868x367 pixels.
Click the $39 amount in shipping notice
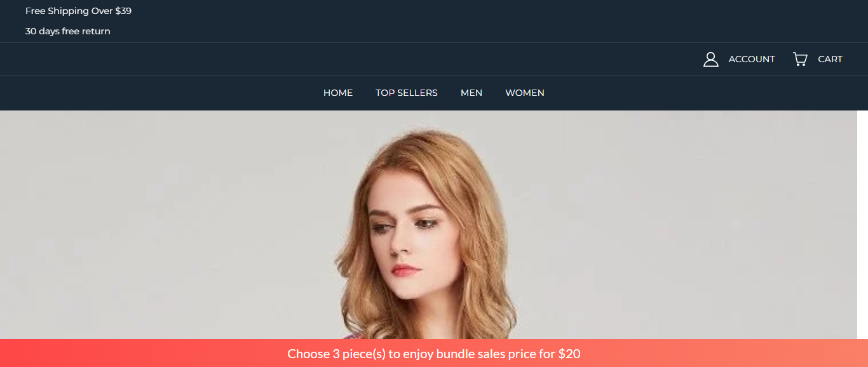[x=123, y=11]
